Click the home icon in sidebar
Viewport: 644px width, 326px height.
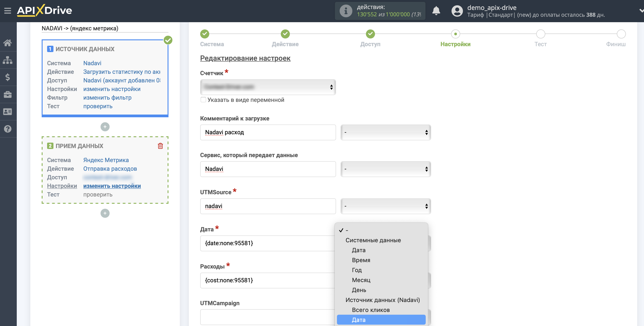[8, 43]
